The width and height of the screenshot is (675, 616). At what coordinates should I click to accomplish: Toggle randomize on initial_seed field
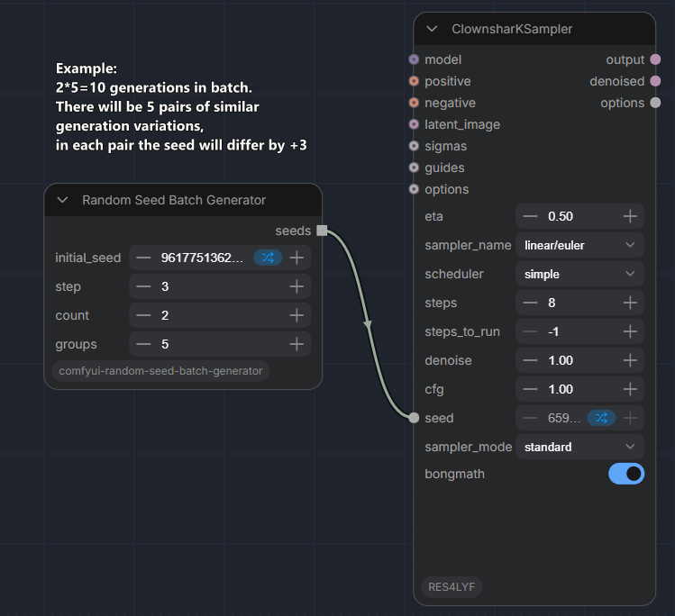tap(268, 258)
